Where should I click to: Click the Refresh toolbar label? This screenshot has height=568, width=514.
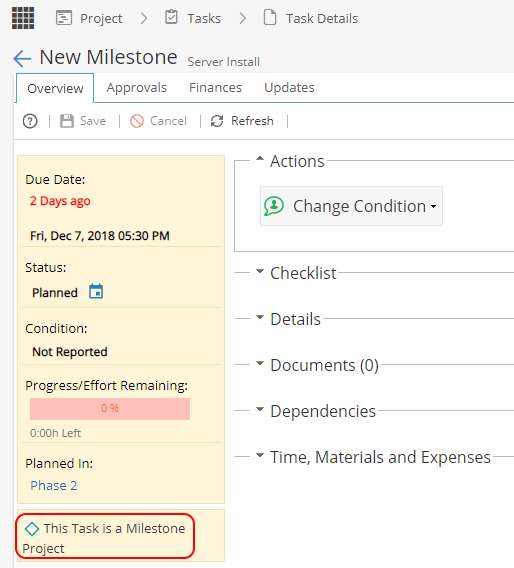pos(252,121)
